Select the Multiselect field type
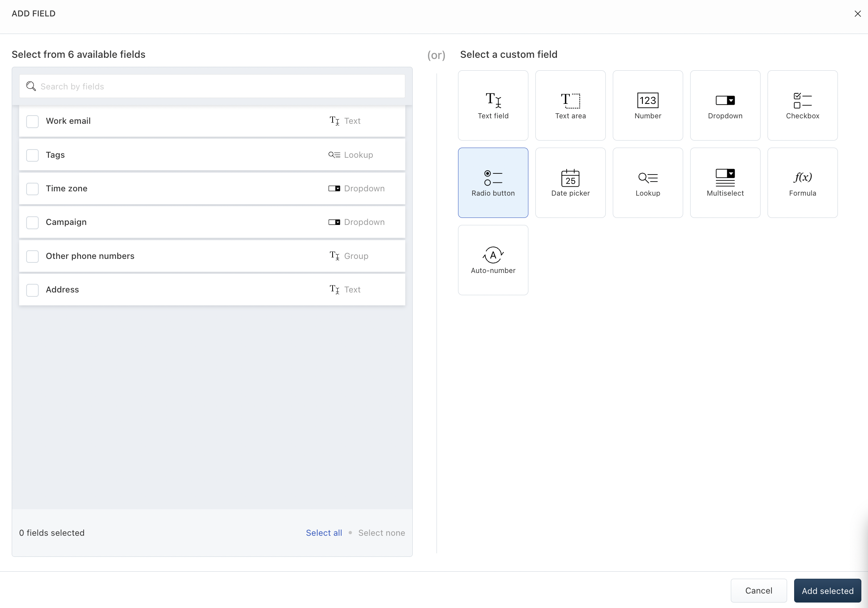 [x=725, y=183]
